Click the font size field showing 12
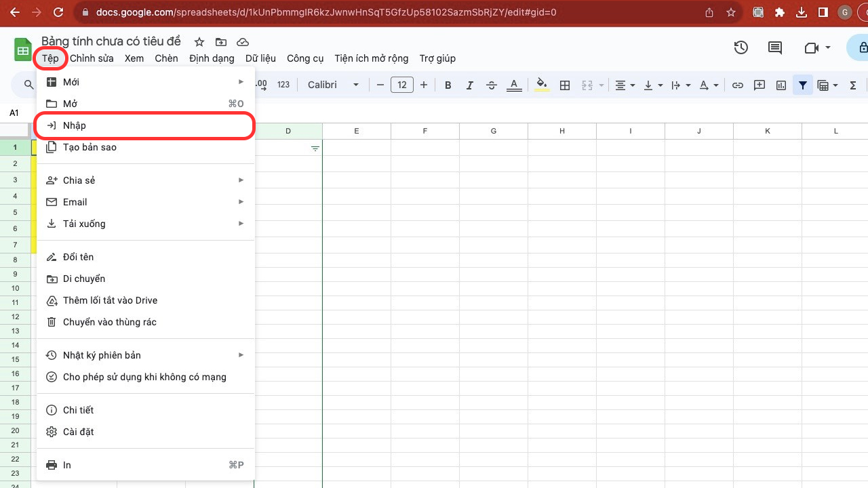Screen dimensions: 868x488 point(402,85)
